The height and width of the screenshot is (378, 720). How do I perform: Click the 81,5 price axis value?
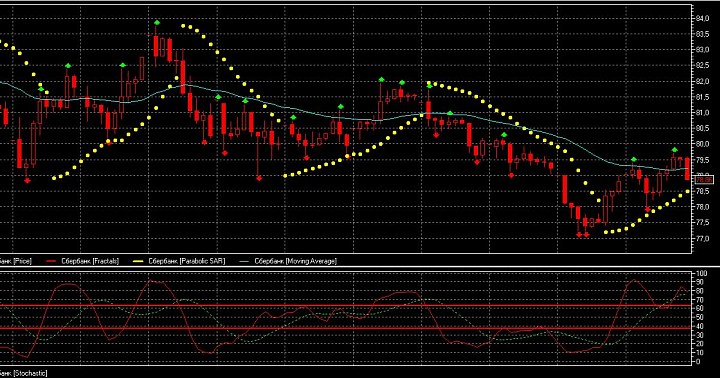click(x=703, y=97)
